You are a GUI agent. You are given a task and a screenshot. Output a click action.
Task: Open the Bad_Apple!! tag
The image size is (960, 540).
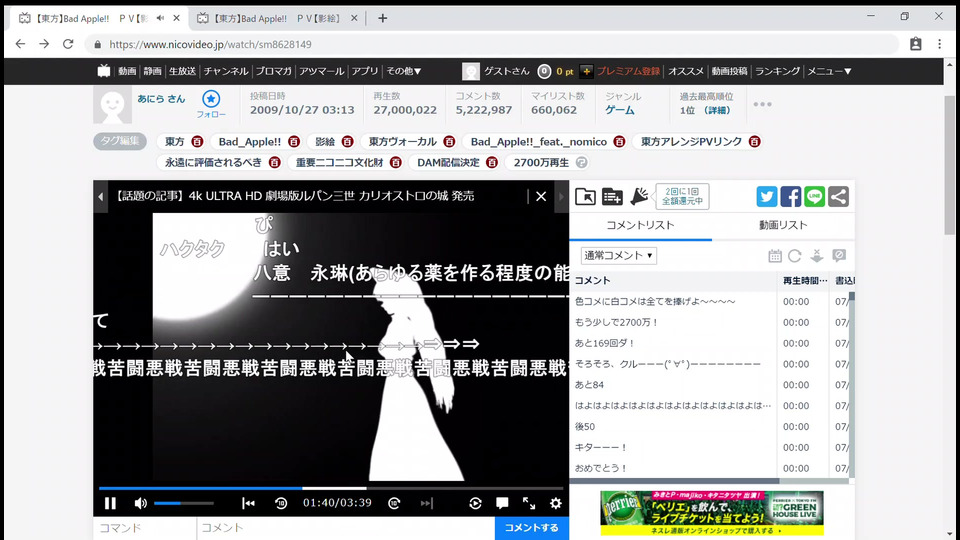250,141
